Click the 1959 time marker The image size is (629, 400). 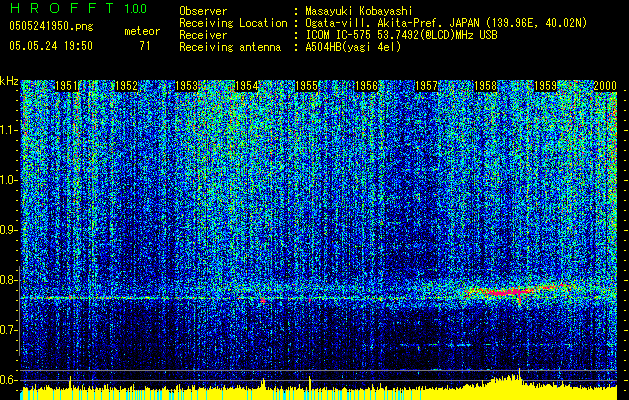[x=546, y=86]
